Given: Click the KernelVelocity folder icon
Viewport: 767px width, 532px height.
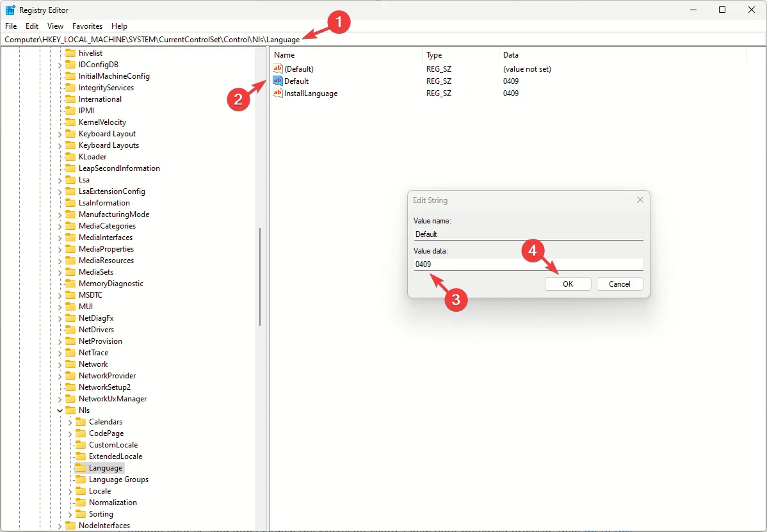Looking at the screenshot, I should tap(70, 122).
